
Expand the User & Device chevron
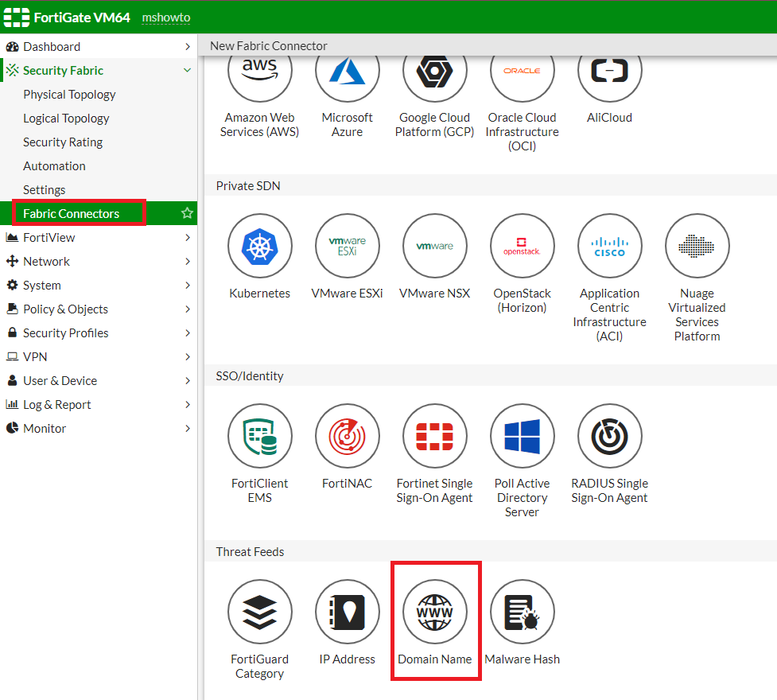[x=188, y=380]
